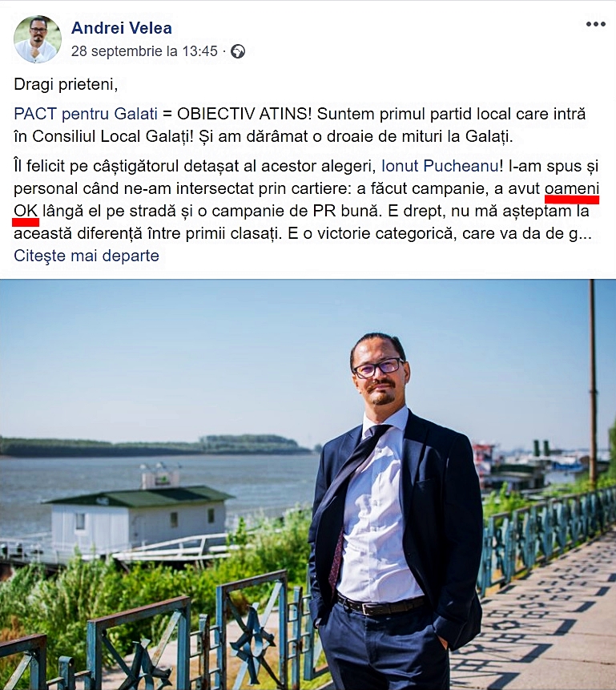Open the photo of the man in suit
The height and width of the screenshot is (690, 616).
pyautogui.click(x=308, y=485)
